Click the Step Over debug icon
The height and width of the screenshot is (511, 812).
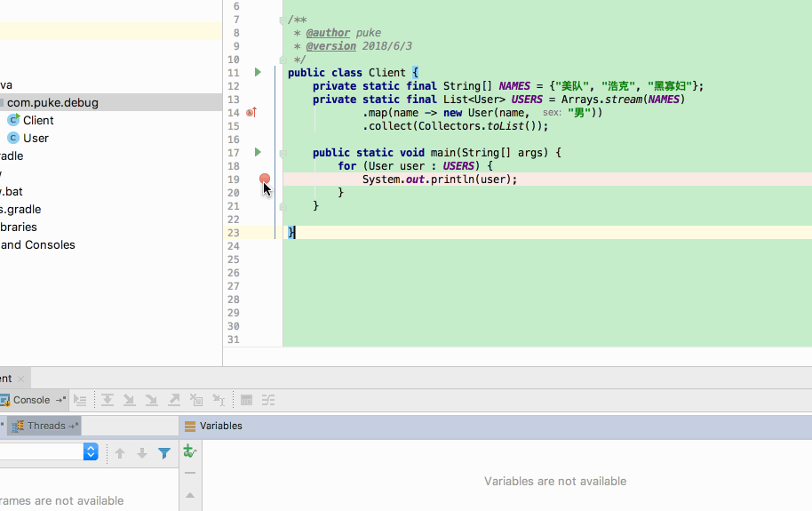coord(107,400)
